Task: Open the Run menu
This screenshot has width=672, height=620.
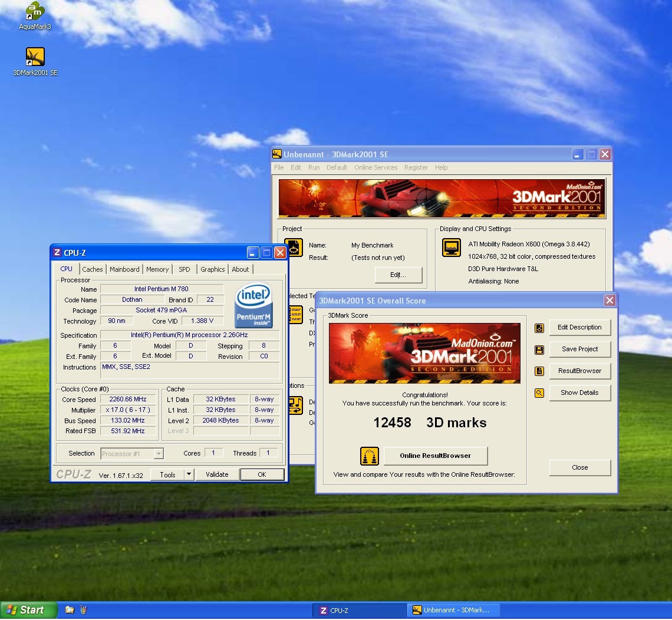Action: [x=314, y=167]
